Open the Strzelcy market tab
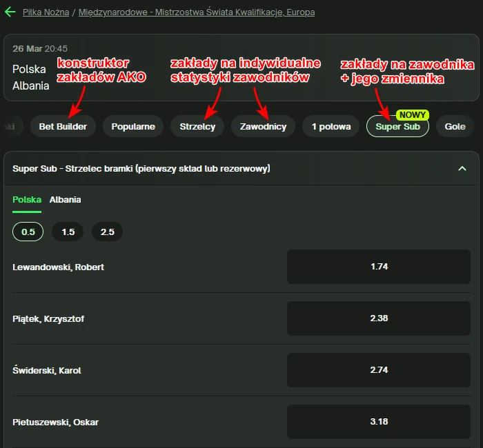Screen dimensions: 483x448 pyautogui.click(x=197, y=126)
